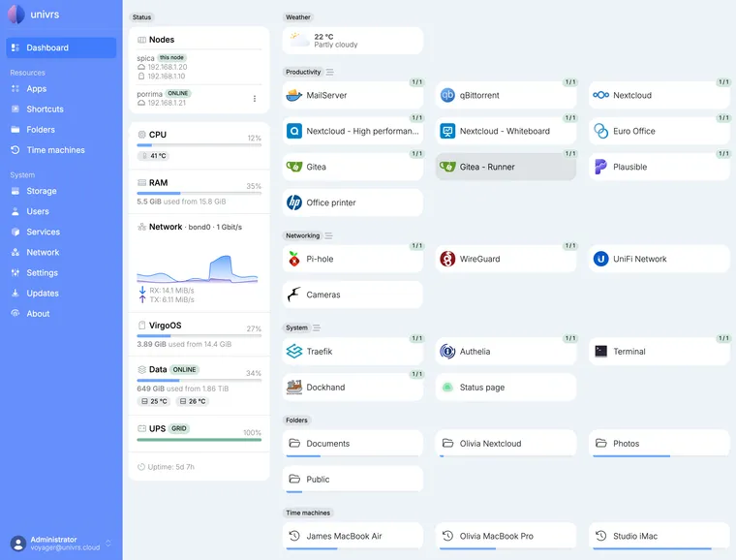Open Shortcuts in the sidebar
Viewport: 736px width, 560px height.
click(x=61, y=109)
